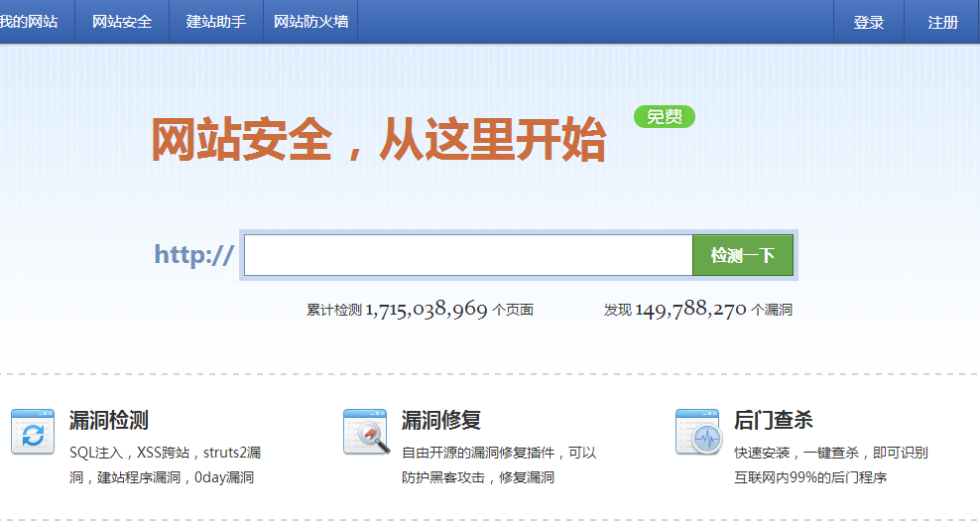This screenshot has width=980, height=528.
Task: Go to 网站防火墙 in top navigation
Action: tap(310, 22)
